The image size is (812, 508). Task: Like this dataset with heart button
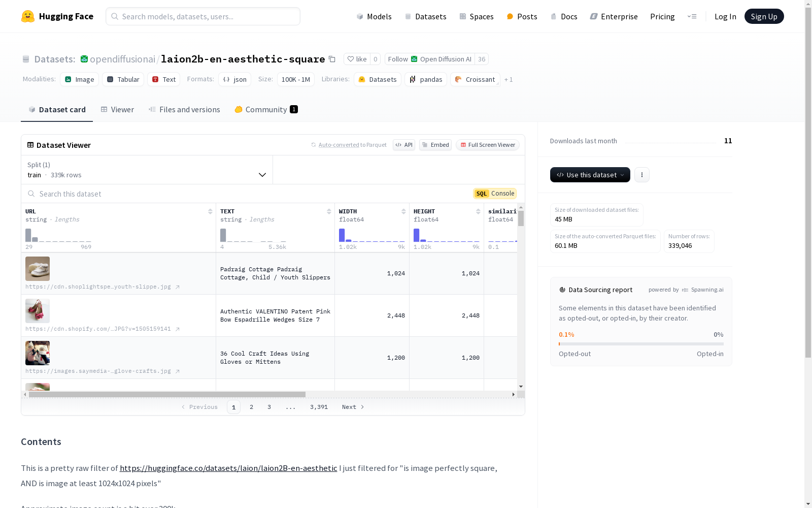pos(357,59)
